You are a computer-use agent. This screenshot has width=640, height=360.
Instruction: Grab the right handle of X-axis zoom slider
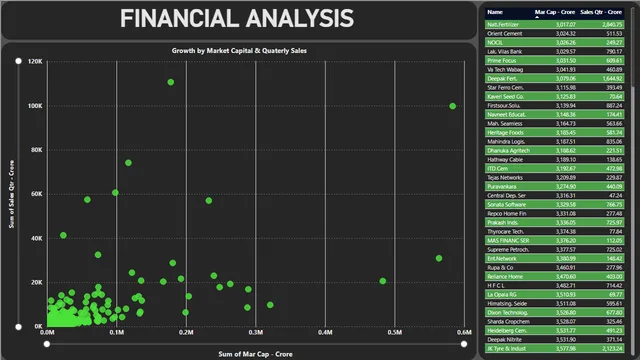[x=464, y=344]
